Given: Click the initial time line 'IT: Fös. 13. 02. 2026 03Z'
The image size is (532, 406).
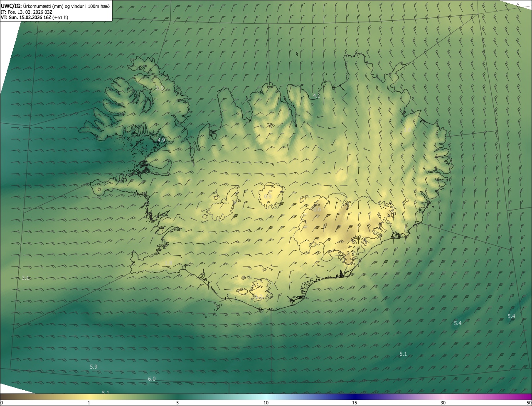Looking at the screenshot, I should (27, 12).
